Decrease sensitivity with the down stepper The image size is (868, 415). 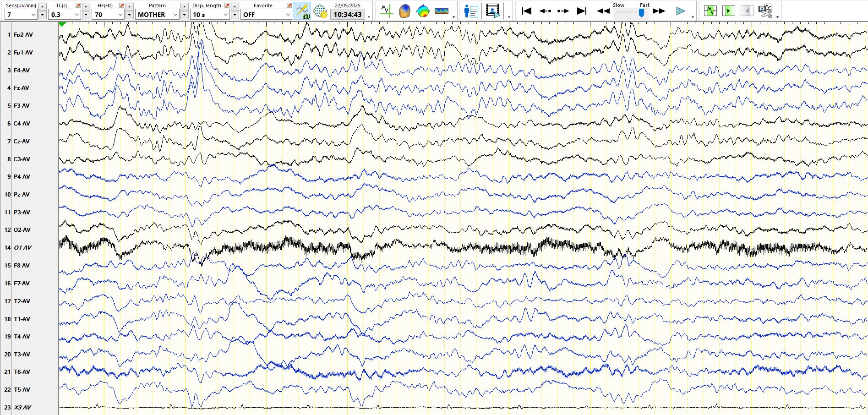[43, 15]
